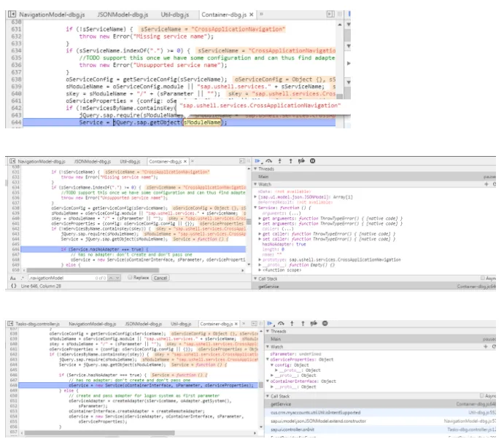Click show navigator icon in middle DevTools panel
This screenshot has height=447, width=504.
pos(12,161)
